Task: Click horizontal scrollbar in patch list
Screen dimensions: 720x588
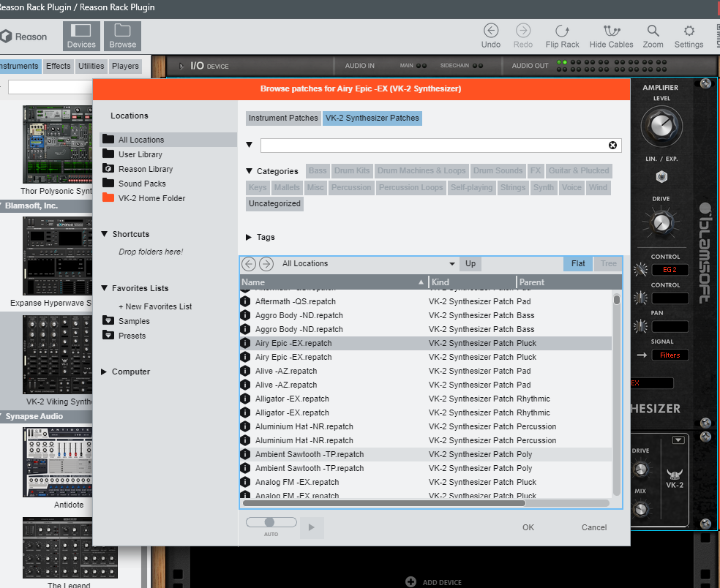Action: click(x=384, y=503)
